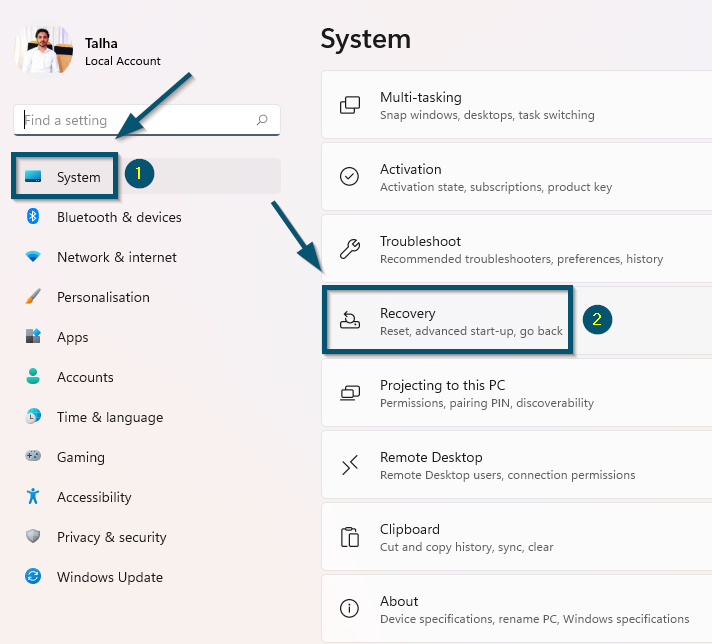Click the Network wifi icon
The width and height of the screenshot is (712, 644).
[x=33, y=257]
